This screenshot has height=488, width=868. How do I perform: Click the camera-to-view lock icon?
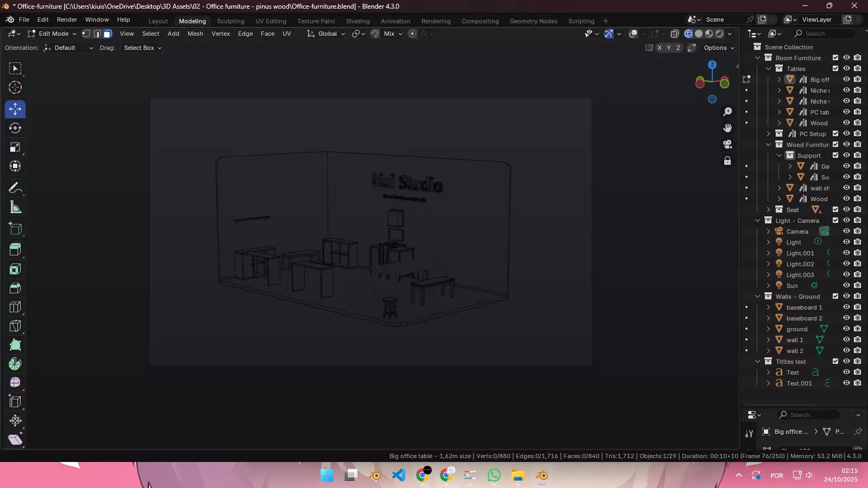[x=727, y=161]
